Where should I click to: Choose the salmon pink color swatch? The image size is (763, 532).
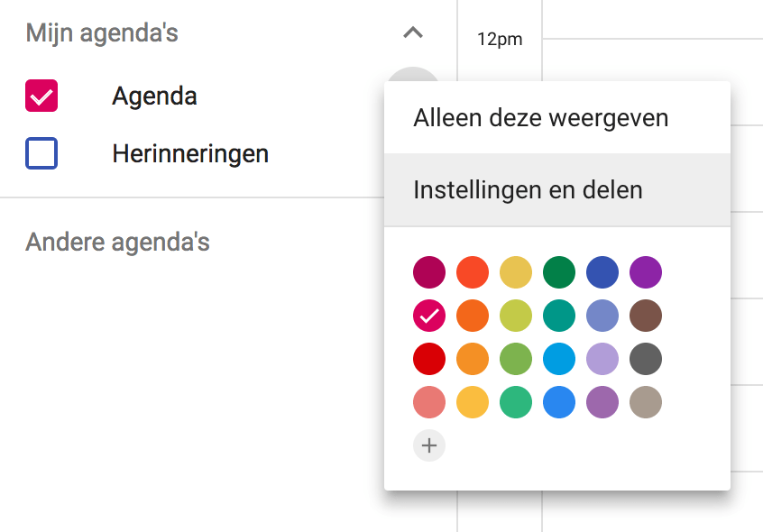pos(428,402)
